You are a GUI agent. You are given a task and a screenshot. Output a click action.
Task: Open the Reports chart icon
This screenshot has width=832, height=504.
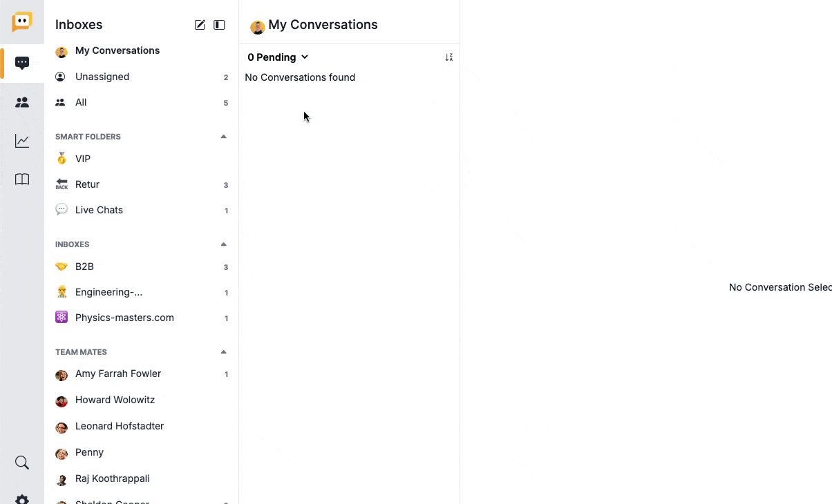click(x=22, y=142)
